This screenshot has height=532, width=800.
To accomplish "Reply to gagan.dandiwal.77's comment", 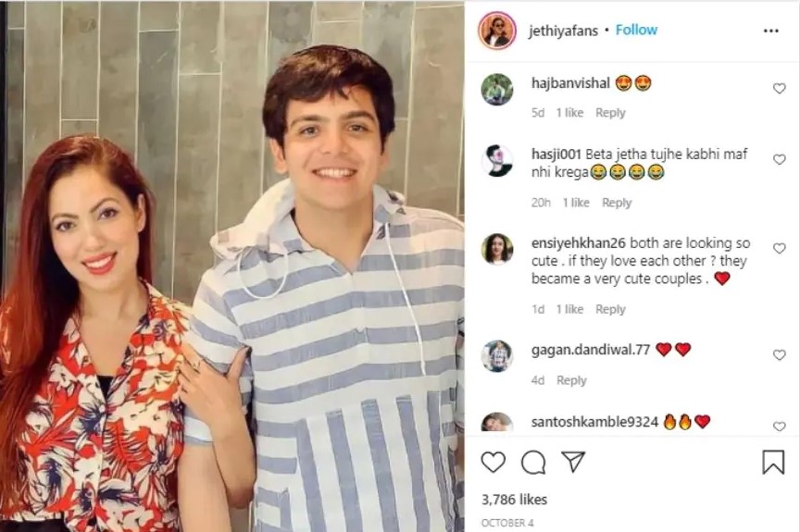I will pos(571,380).
